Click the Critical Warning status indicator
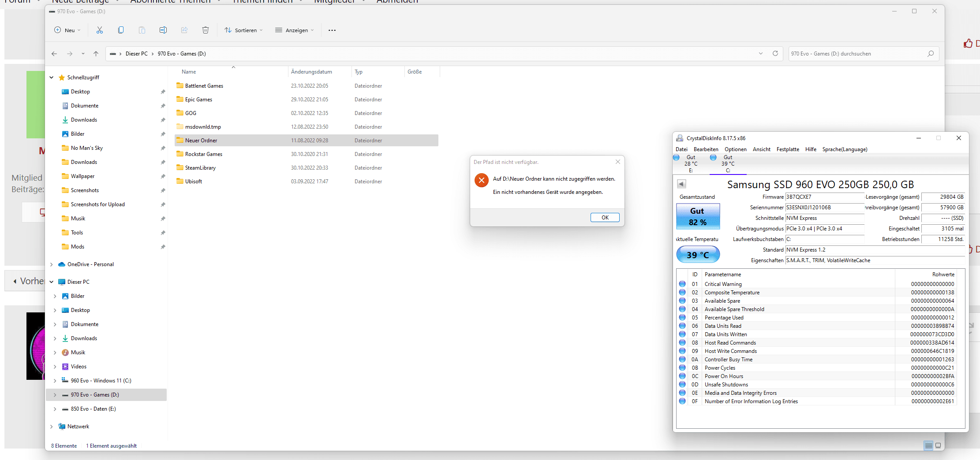 (682, 284)
